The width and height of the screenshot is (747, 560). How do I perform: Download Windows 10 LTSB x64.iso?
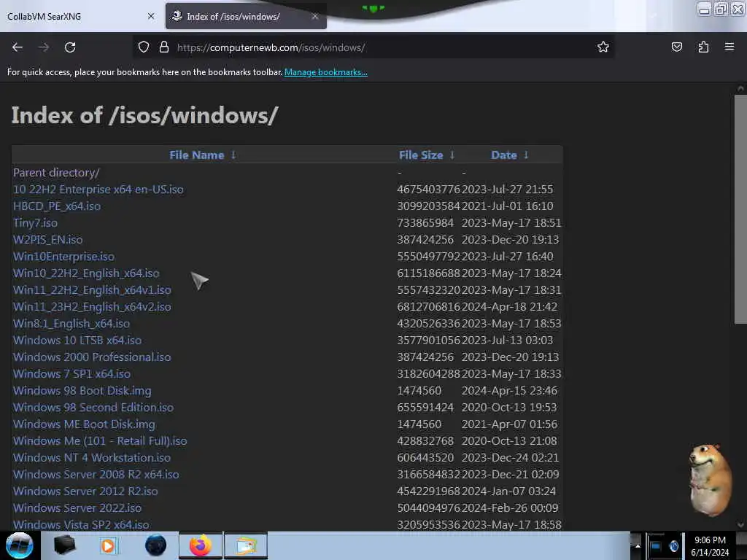77,340
